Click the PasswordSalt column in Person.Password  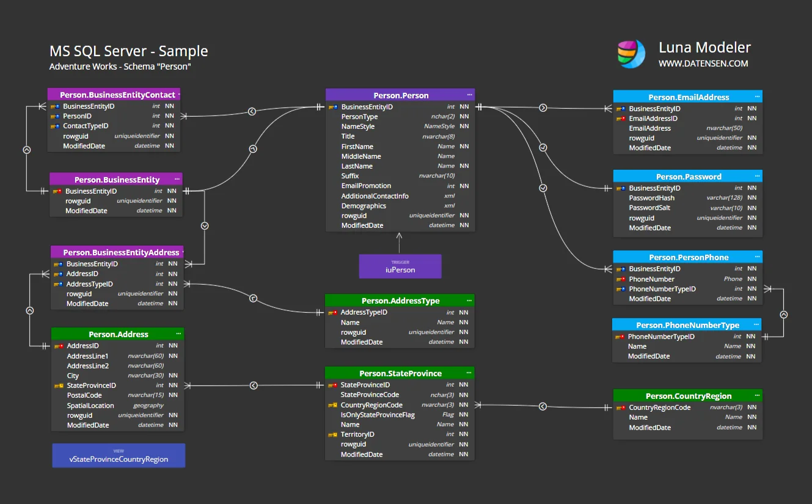tap(688, 208)
